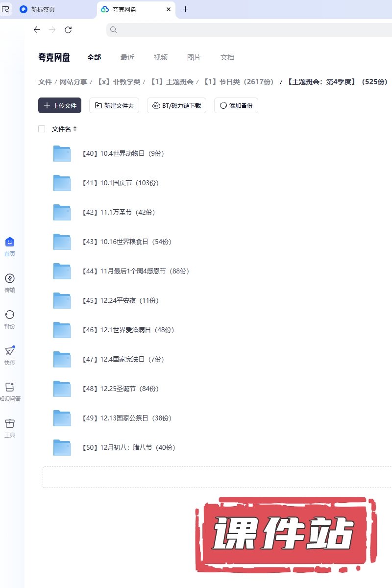Click the browser reload icon
The image size is (392, 588).
pos(68,30)
